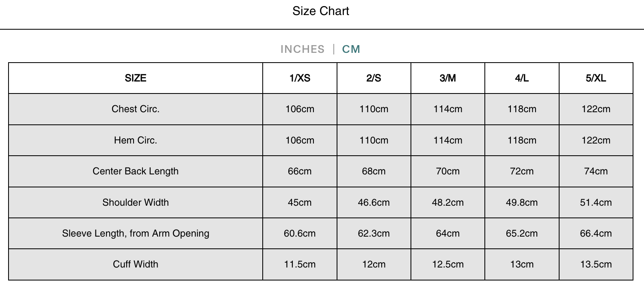Click the Size Chart heading
This screenshot has width=644, height=287.
[x=321, y=11]
